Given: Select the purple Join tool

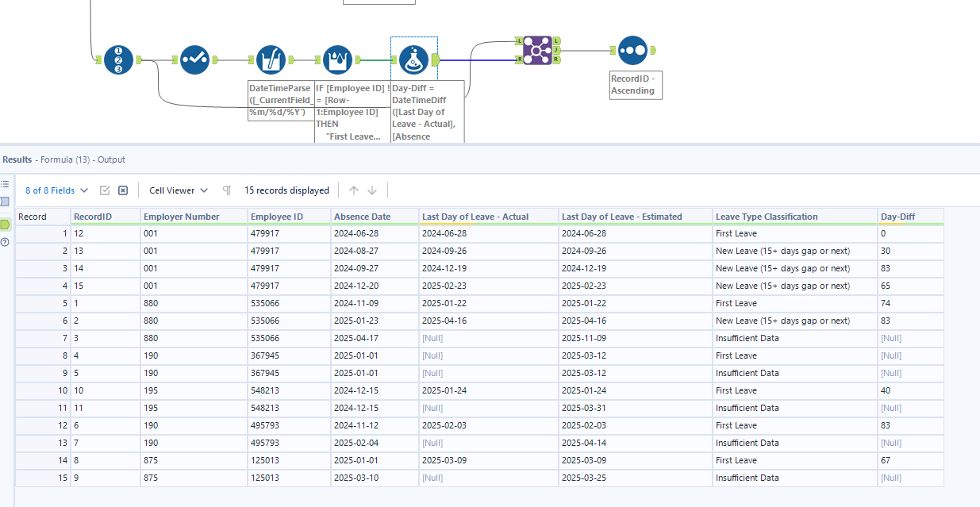Looking at the screenshot, I should pyautogui.click(x=536, y=50).
